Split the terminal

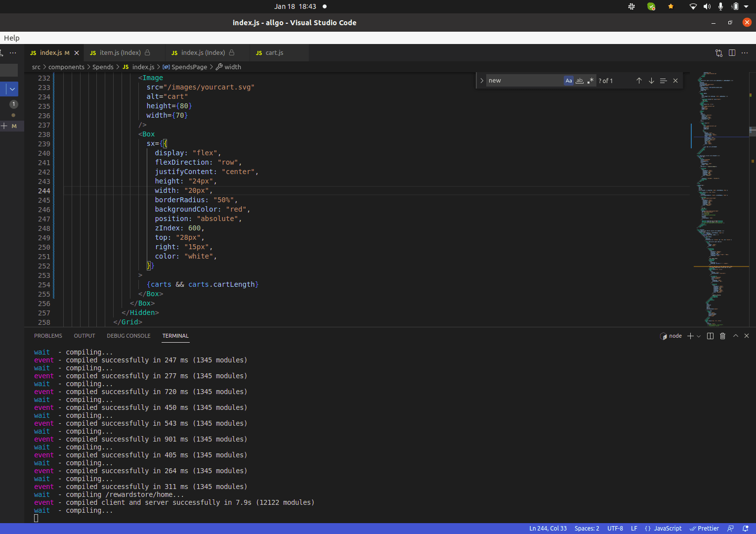(710, 336)
